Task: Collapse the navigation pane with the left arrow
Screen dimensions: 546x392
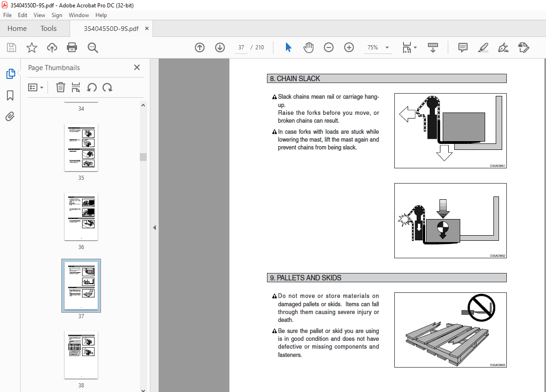Action: point(154,228)
